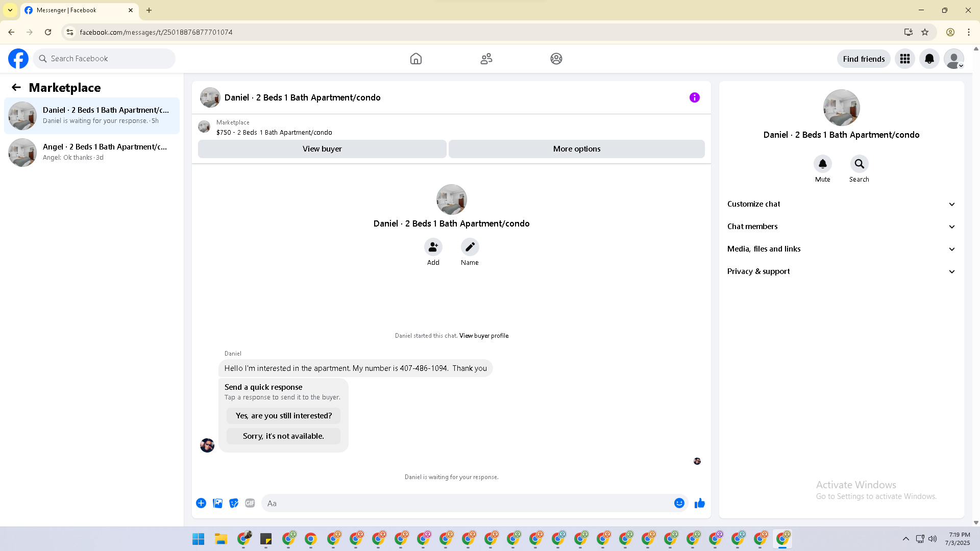The width and height of the screenshot is (980, 551).
Task: Send quick response Sorry, it's not available
Action: pos(283,436)
